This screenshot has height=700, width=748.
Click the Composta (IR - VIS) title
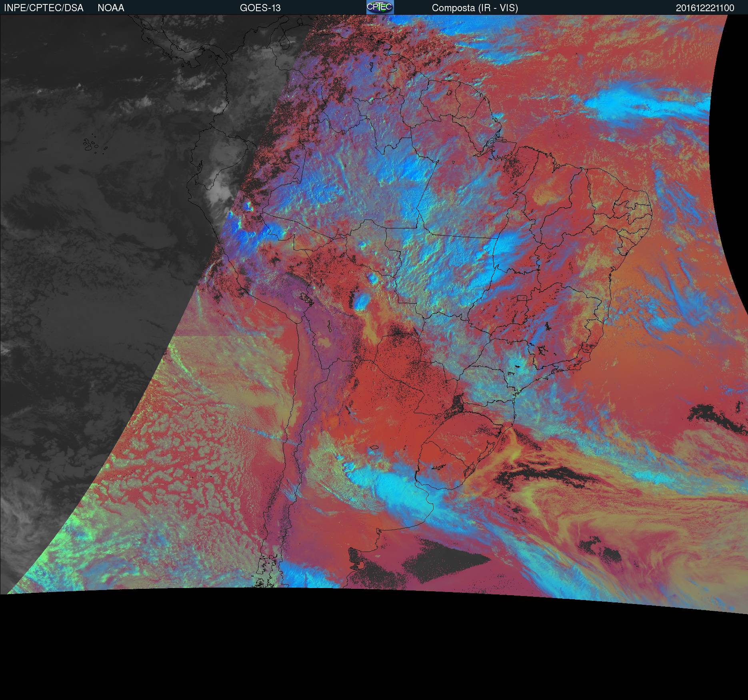(x=474, y=8)
